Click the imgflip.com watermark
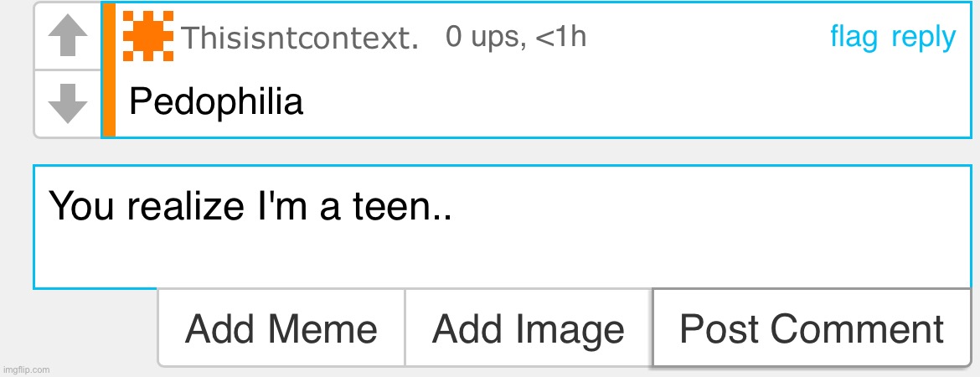980x377 pixels. pyautogui.click(x=26, y=369)
